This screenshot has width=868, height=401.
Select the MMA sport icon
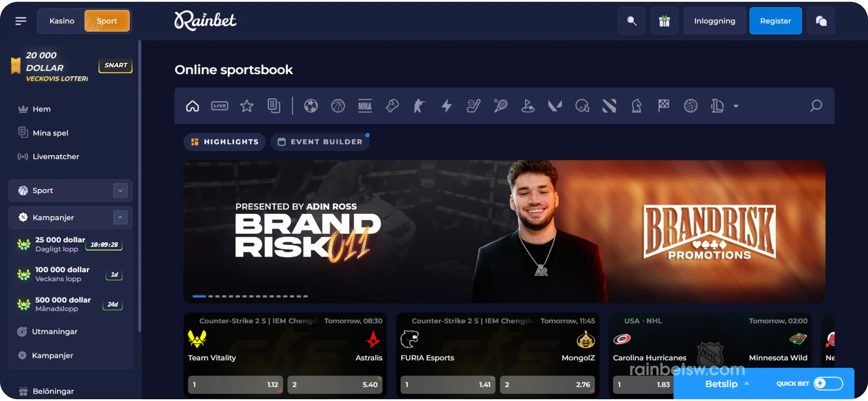point(365,106)
